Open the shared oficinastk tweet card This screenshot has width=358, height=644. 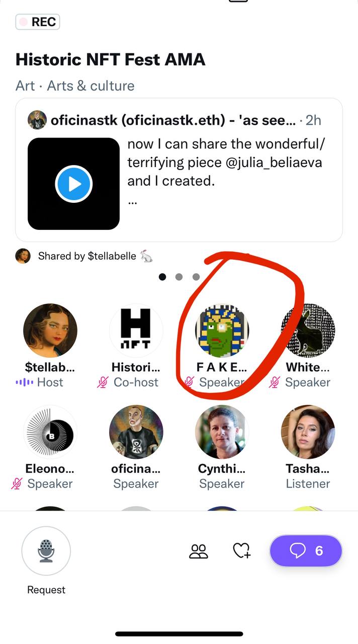tap(179, 170)
